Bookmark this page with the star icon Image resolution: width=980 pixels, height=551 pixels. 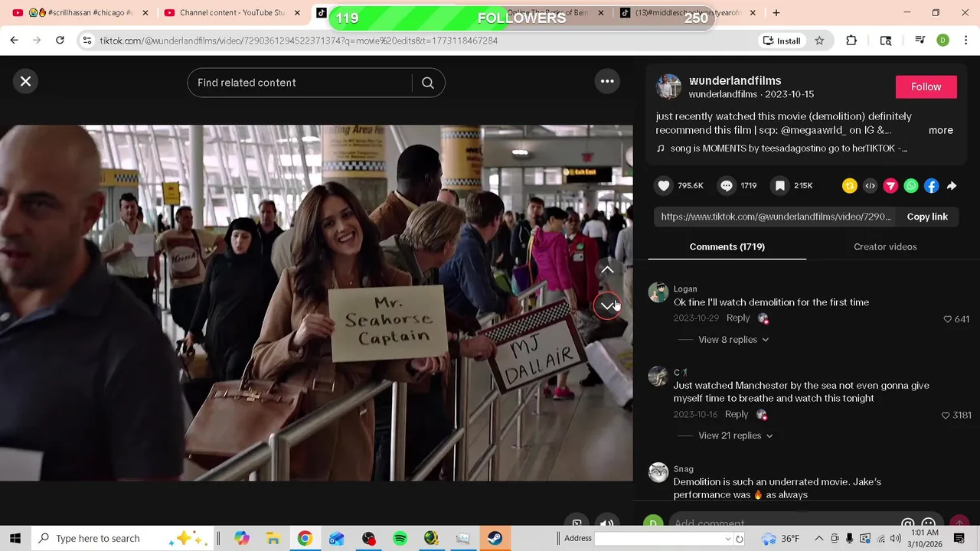(x=819, y=41)
